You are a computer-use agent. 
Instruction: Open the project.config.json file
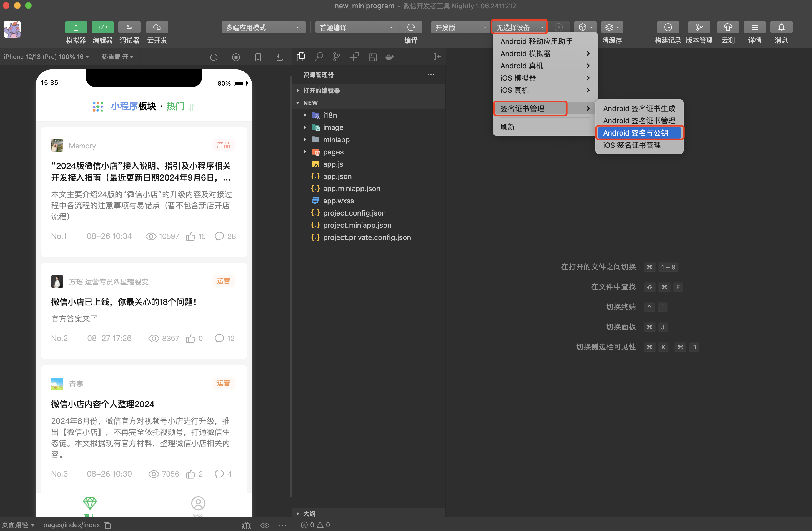tap(369, 213)
